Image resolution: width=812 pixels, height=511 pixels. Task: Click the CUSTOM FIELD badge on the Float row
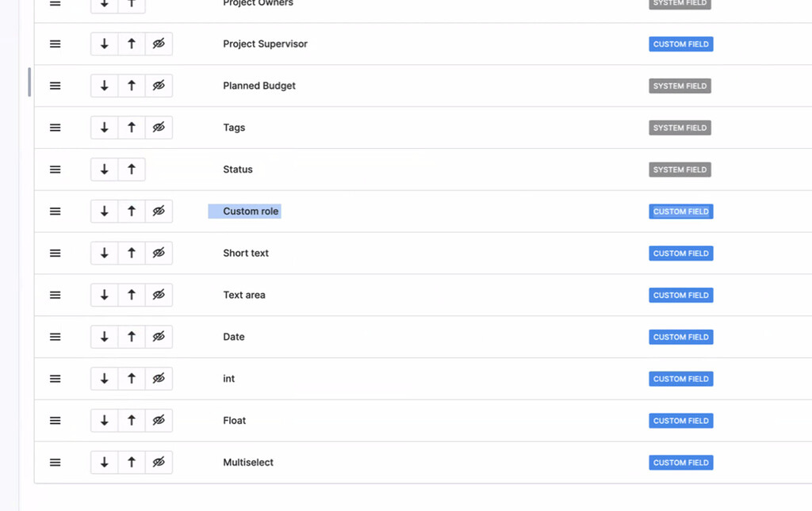click(680, 420)
